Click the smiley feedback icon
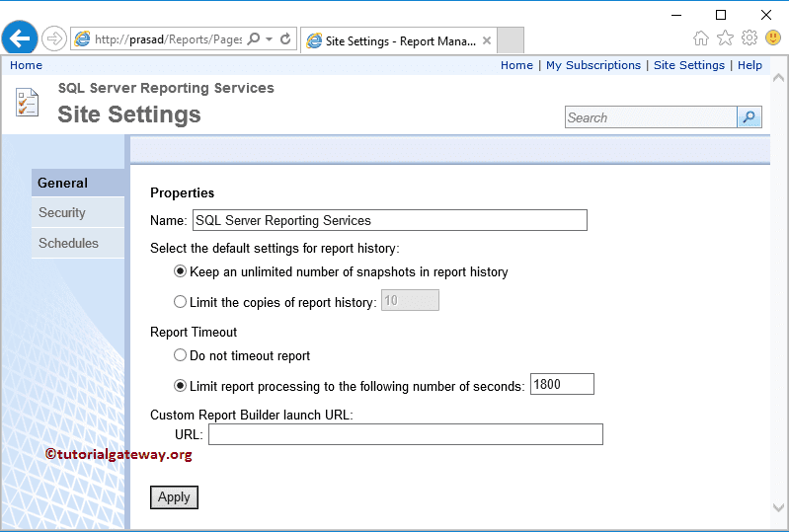Image resolution: width=789 pixels, height=532 pixels. click(x=773, y=38)
